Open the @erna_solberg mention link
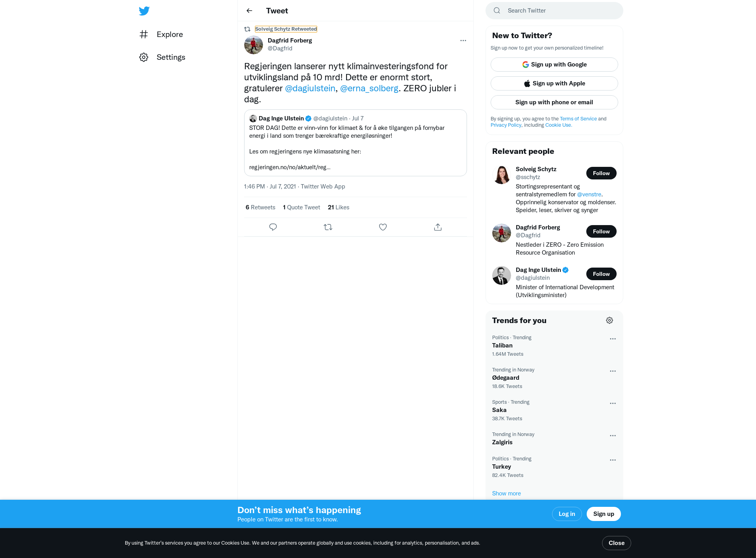The width and height of the screenshot is (756, 558). click(369, 88)
